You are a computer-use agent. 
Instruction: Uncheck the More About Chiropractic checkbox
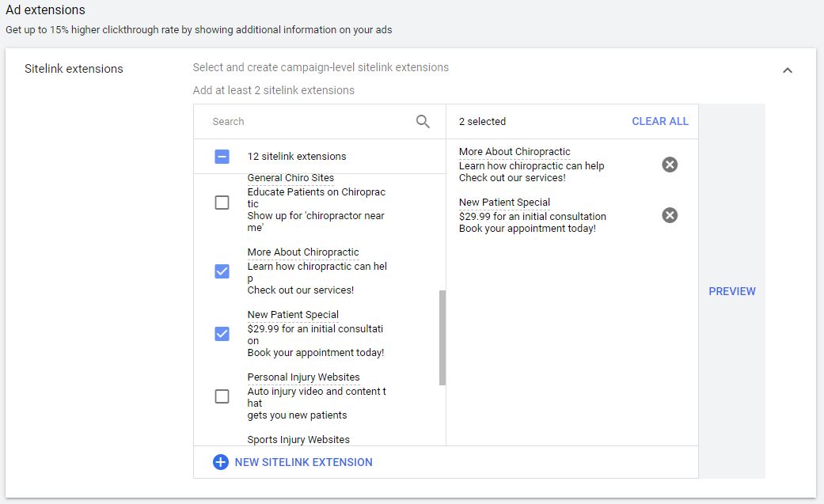(x=222, y=271)
